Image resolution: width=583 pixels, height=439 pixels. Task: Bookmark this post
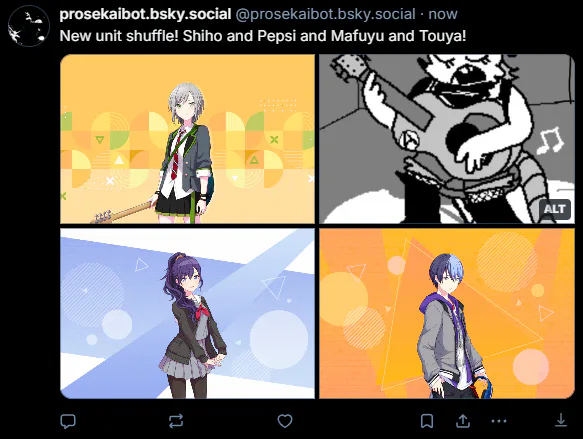(427, 421)
